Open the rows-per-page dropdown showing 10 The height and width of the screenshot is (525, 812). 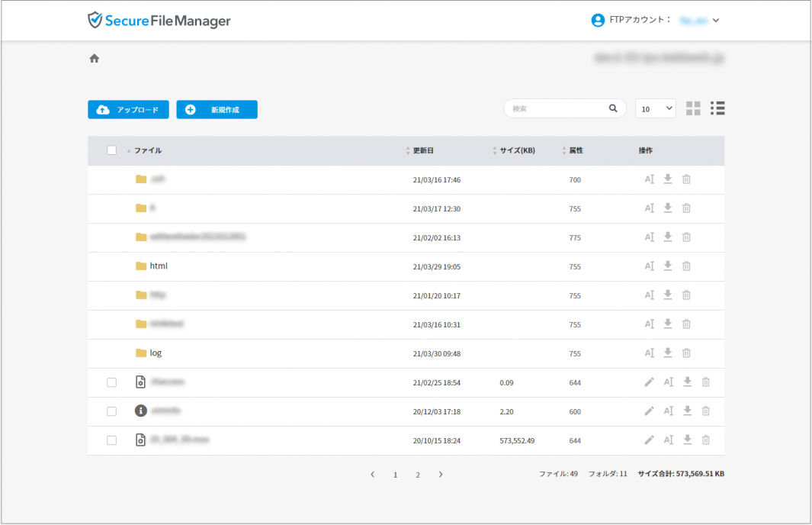[656, 108]
